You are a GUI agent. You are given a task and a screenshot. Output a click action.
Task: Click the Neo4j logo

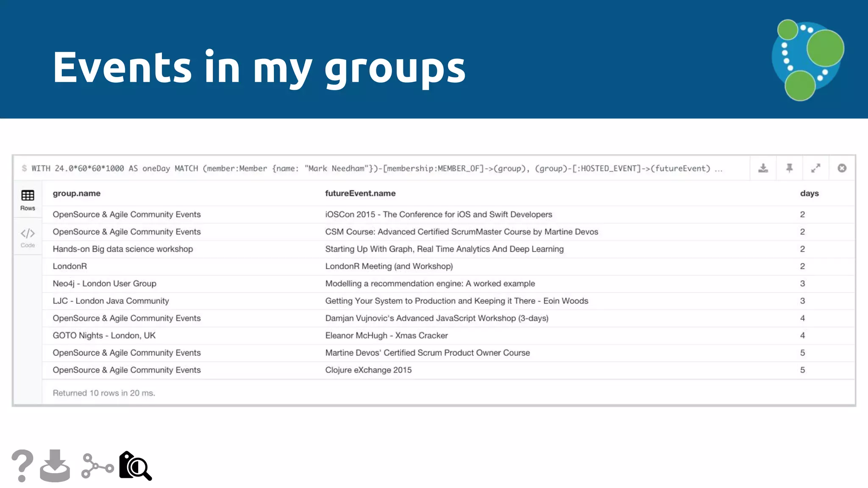click(x=807, y=60)
